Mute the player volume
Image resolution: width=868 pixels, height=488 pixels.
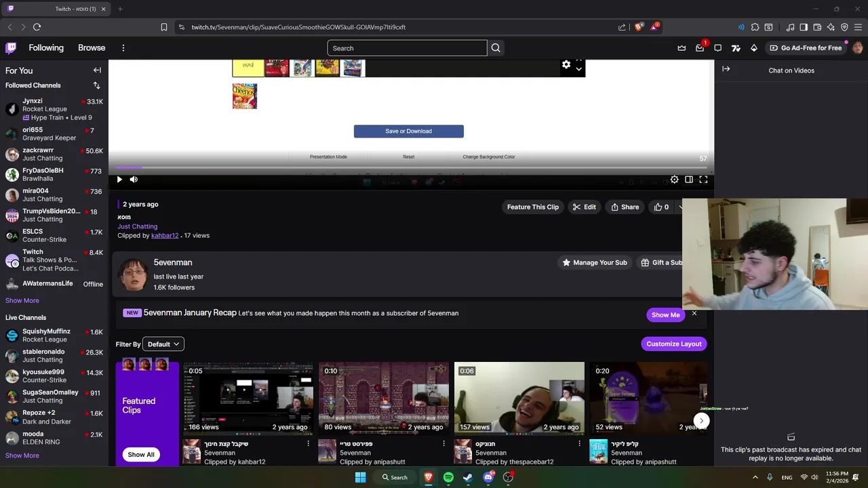134,180
